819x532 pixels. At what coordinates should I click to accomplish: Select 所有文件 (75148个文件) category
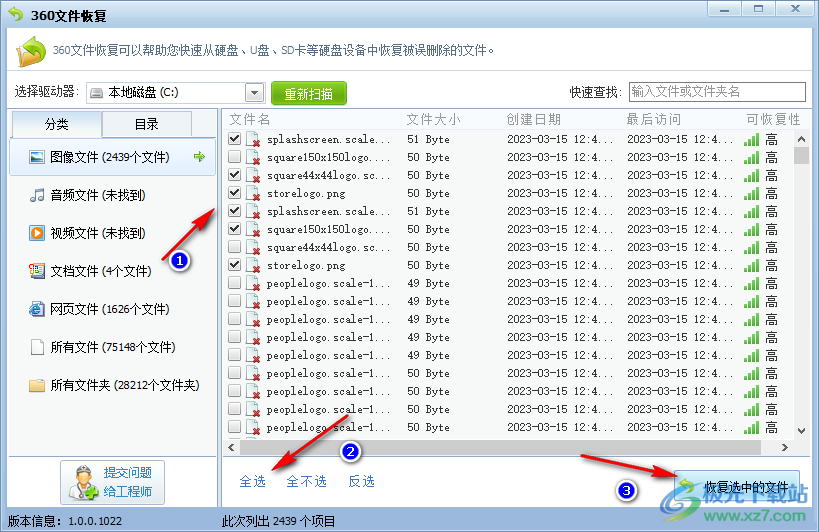click(112, 347)
